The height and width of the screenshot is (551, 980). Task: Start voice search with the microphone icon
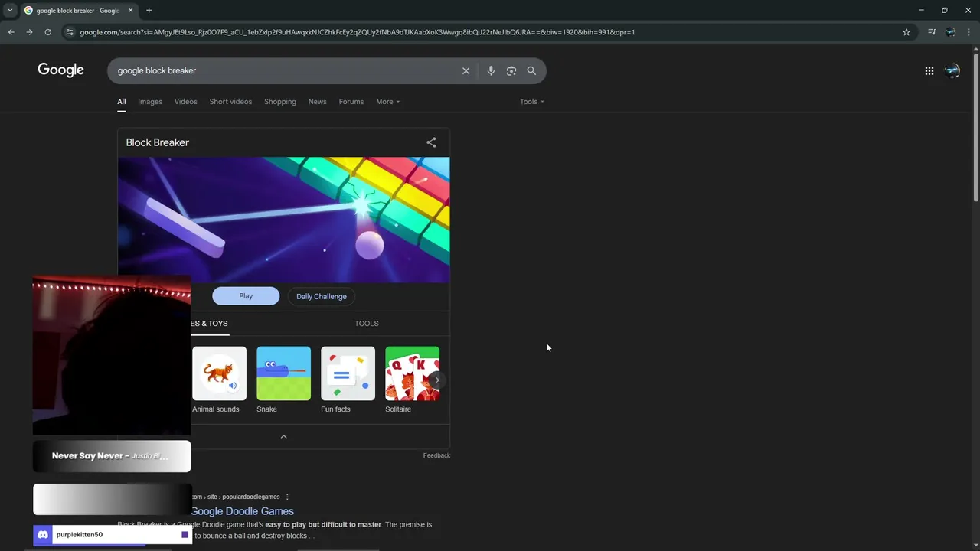point(491,70)
